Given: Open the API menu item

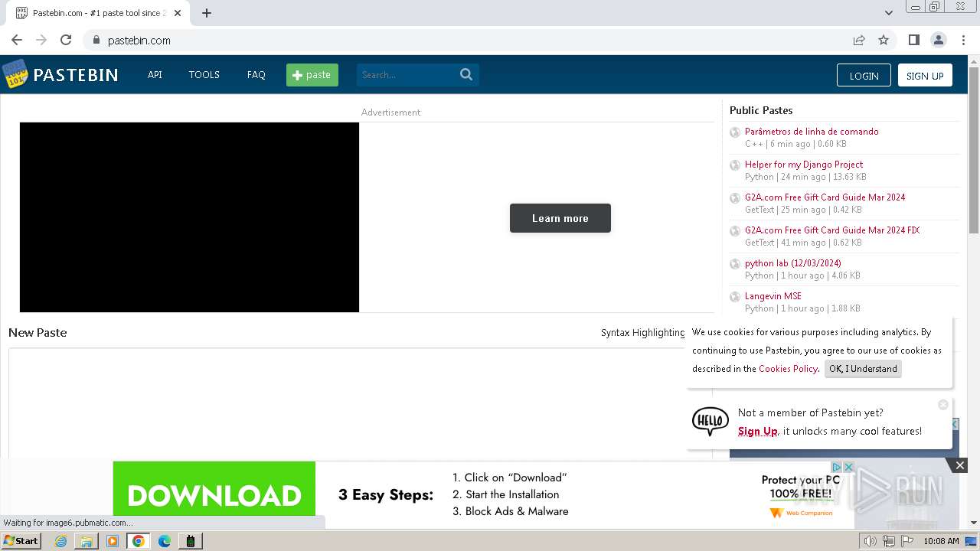Looking at the screenshot, I should click(155, 74).
